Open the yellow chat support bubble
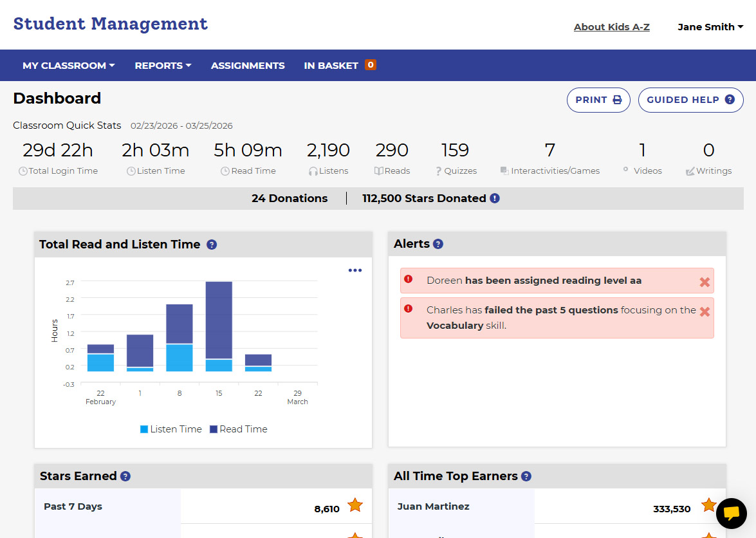Viewport: 756px width, 538px height. tap(731, 513)
